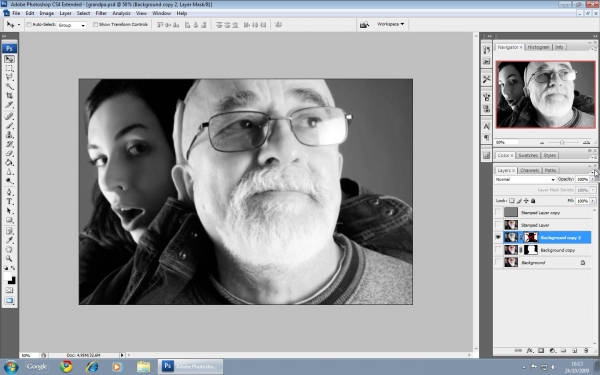Toggle lock transparent pixels icon

(x=512, y=201)
